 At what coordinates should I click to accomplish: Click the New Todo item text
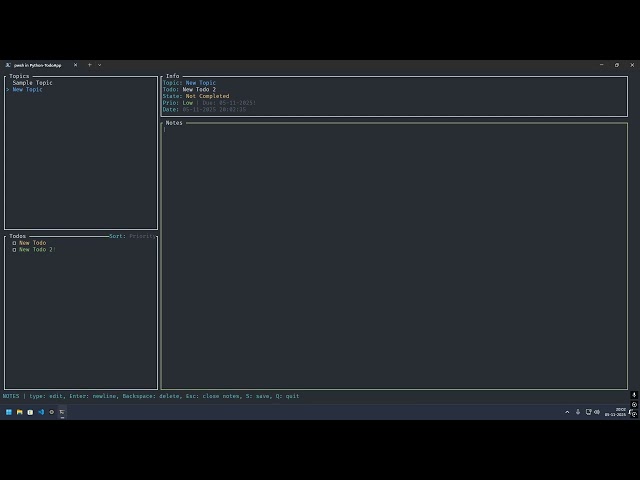33,243
